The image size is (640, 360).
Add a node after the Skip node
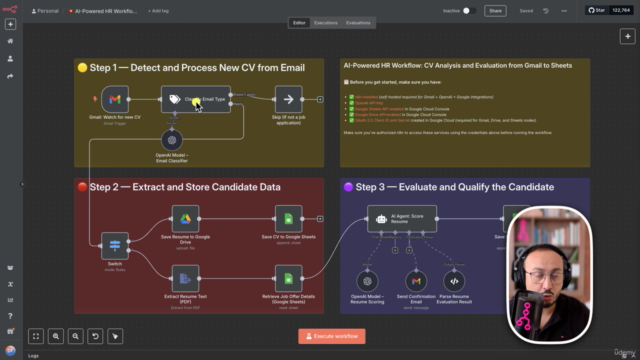click(x=320, y=99)
